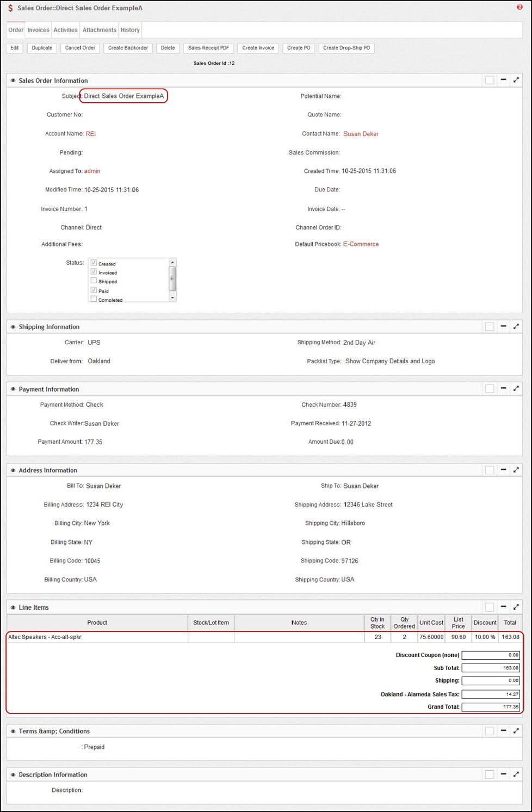This screenshot has height=812, width=532.
Task: Maximize Shipping Information panel arrow icon
Action: click(516, 326)
